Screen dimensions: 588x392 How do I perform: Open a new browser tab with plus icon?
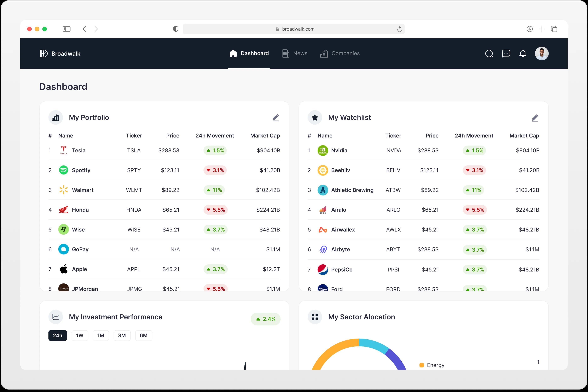coord(542,29)
